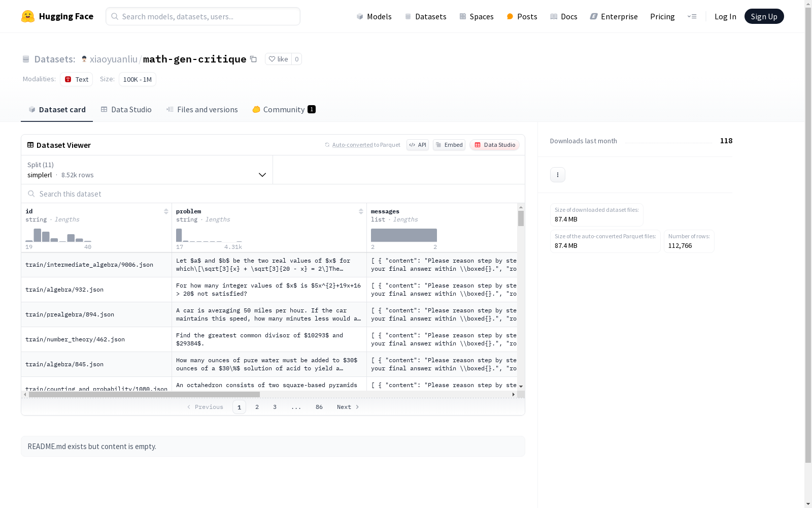This screenshot has height=508, width=812.
Task: Open the Enterprise page
Action: [614, 16]
